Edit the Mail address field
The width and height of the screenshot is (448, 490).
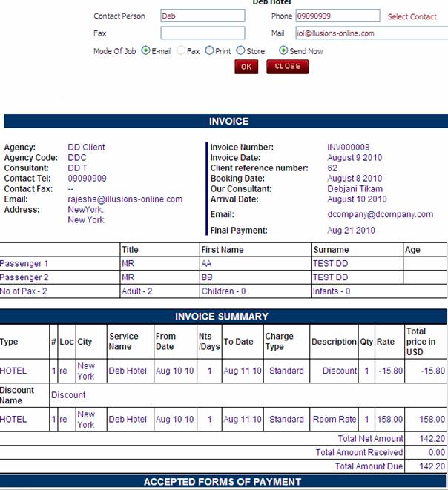(x=337, y=33)
